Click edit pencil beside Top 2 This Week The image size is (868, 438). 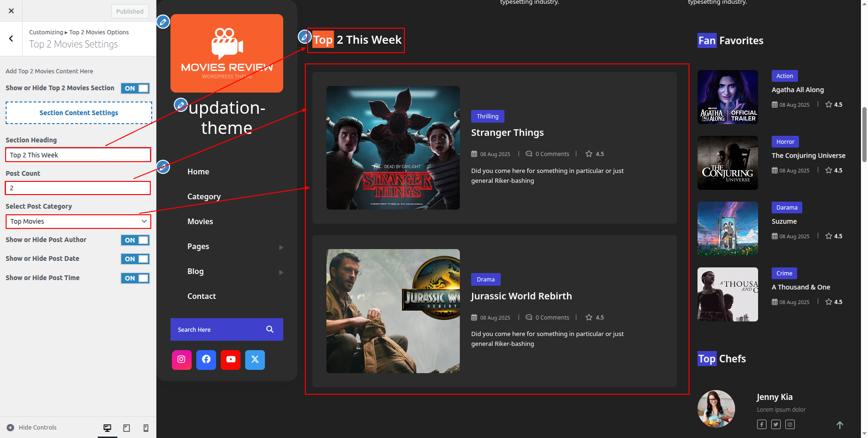[304, 36]
